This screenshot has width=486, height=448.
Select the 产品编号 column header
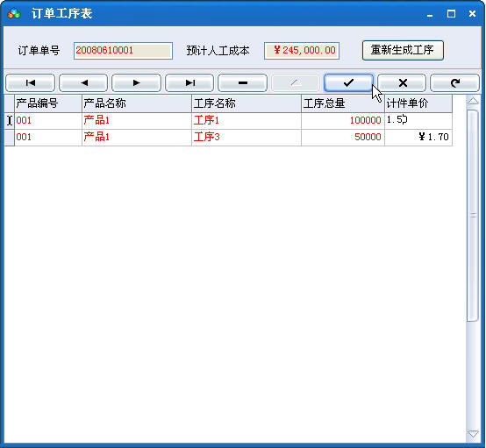tap(48, 103)
